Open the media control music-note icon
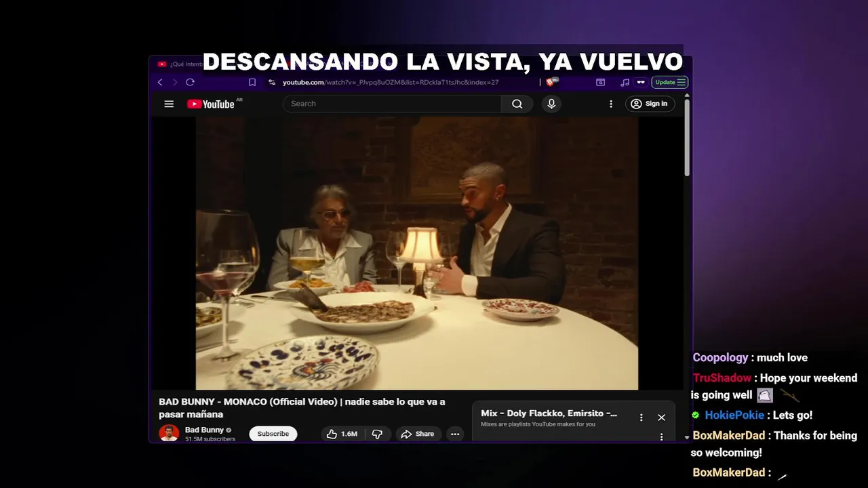Viewport: 868px width, 488px height. coord(625,82)
